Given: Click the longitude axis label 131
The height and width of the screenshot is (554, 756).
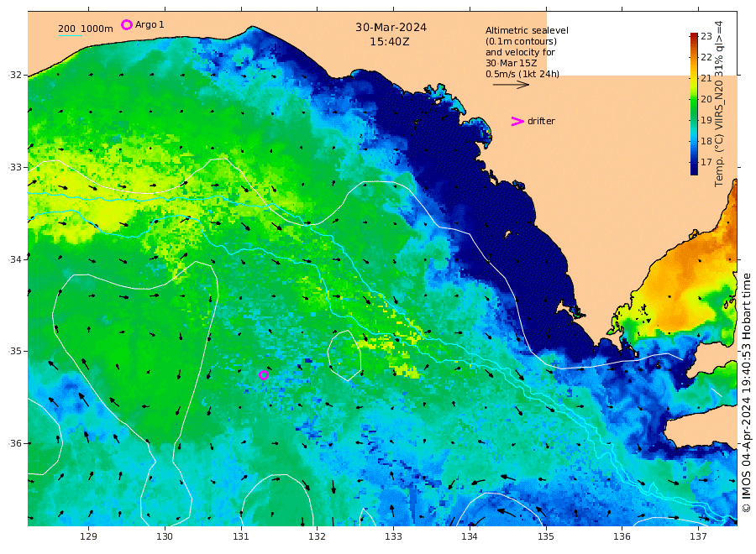Looking at the screenshot, I should click(x=241, y=536).
